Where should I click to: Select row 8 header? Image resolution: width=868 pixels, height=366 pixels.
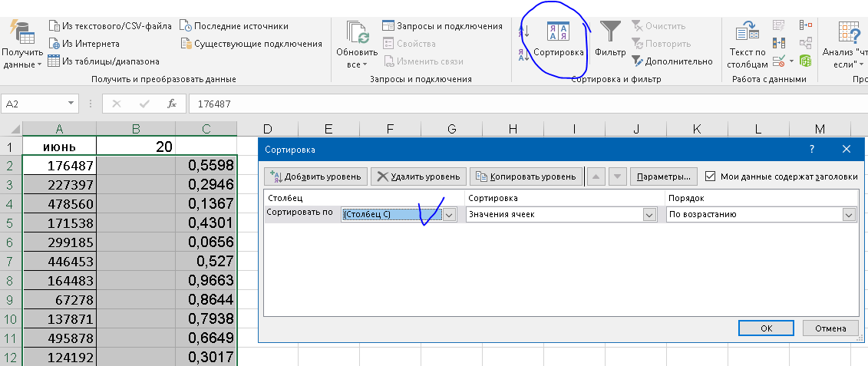point(11,281)
